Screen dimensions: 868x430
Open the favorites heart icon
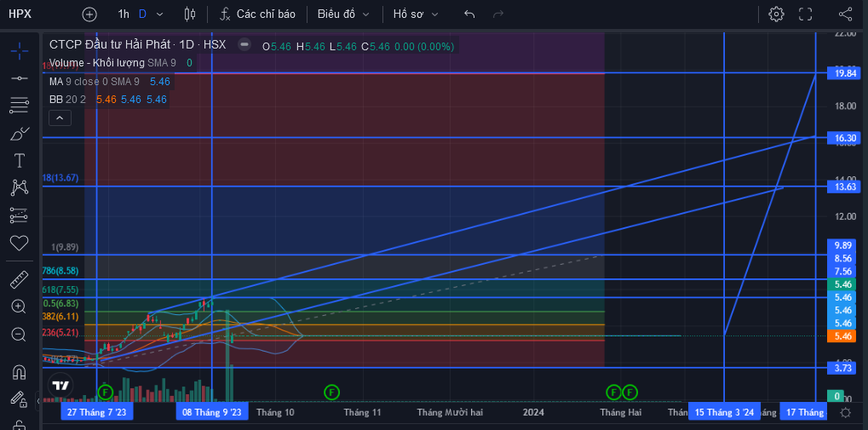(x=20, y=243)
